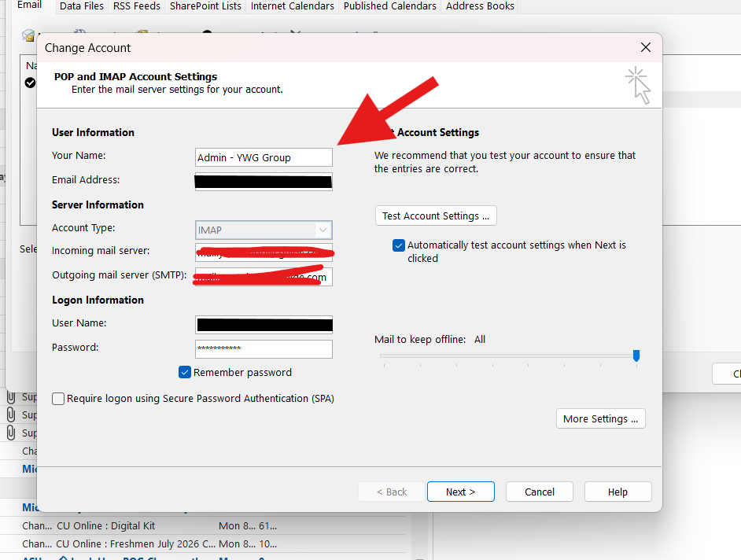Switch to the Address Books tab
Screen dimensions: 741x560
point(480,6)
